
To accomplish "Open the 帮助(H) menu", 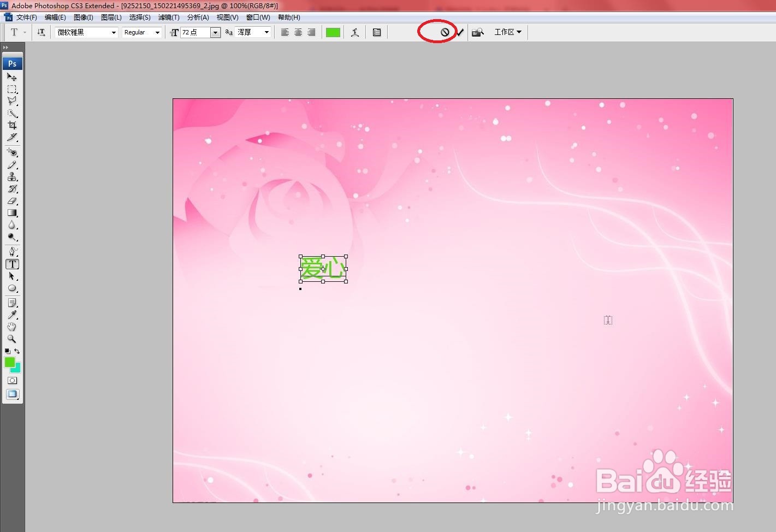I will point(289,17).
